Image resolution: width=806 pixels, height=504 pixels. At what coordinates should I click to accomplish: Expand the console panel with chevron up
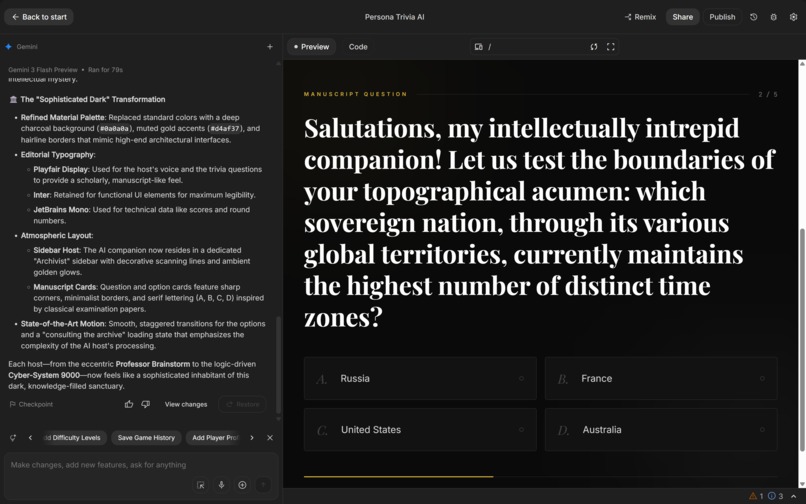click(794, 496)
